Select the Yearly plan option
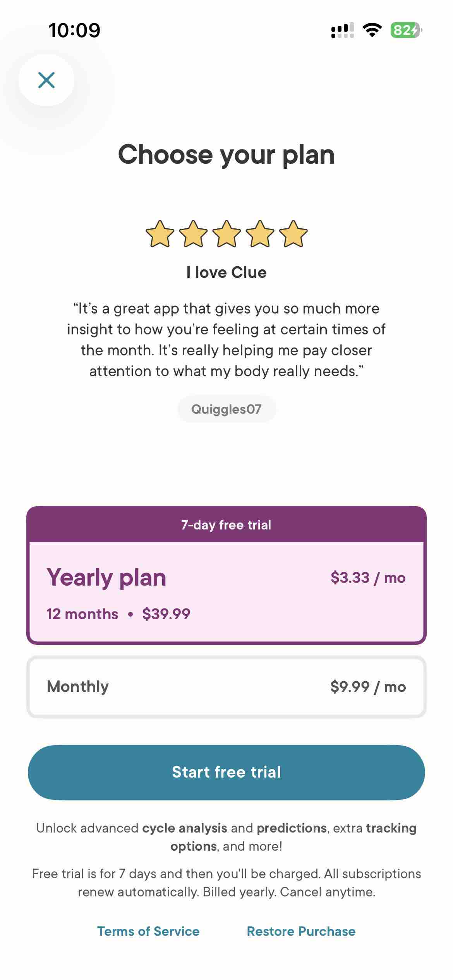This screenshot has width=453, height=980. pyautogui.click(x=226, y=592)
